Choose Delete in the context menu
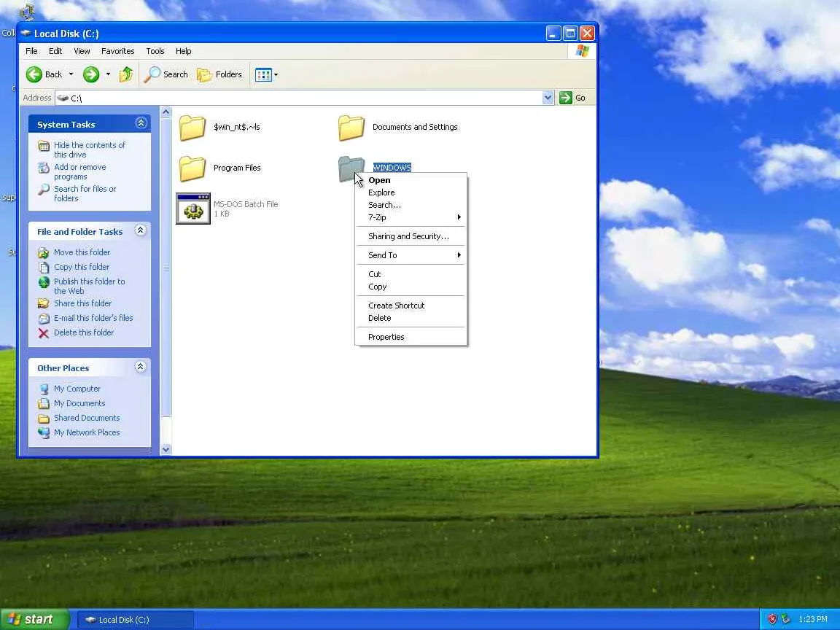840x630 pixels. (x=411, y=318)
